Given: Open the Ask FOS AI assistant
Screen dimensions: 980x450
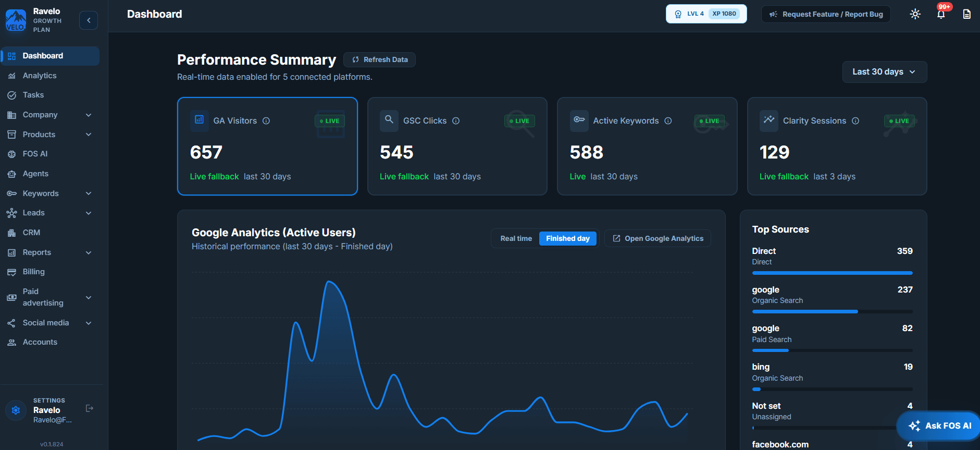Looking at the screenshot, I should coord(939,426).
